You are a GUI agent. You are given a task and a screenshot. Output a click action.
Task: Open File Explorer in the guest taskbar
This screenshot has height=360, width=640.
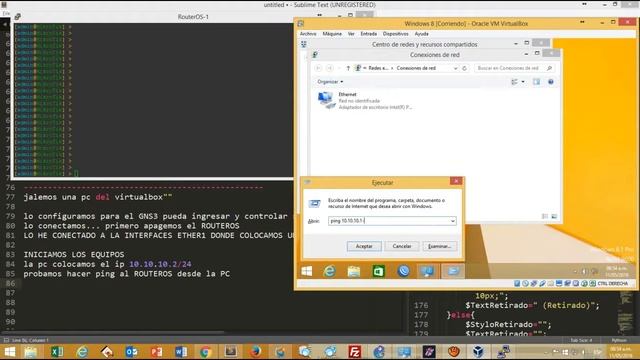[353, 271]
